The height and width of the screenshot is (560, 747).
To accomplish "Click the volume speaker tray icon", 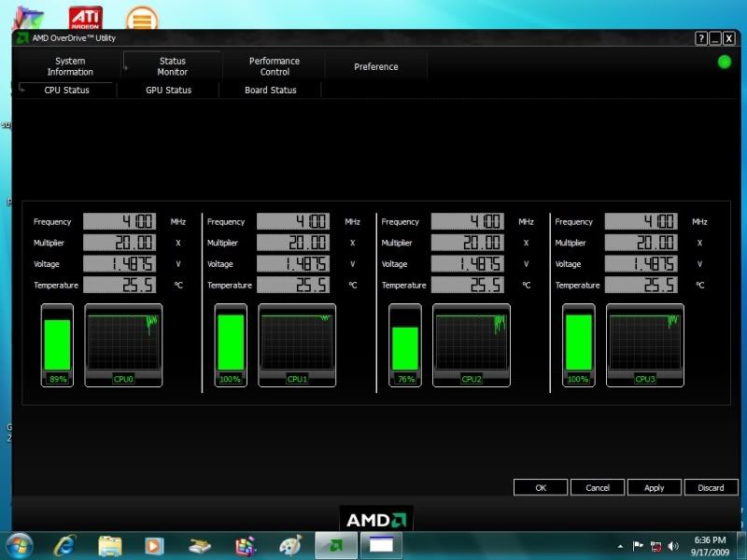I will tap(674, 546).
